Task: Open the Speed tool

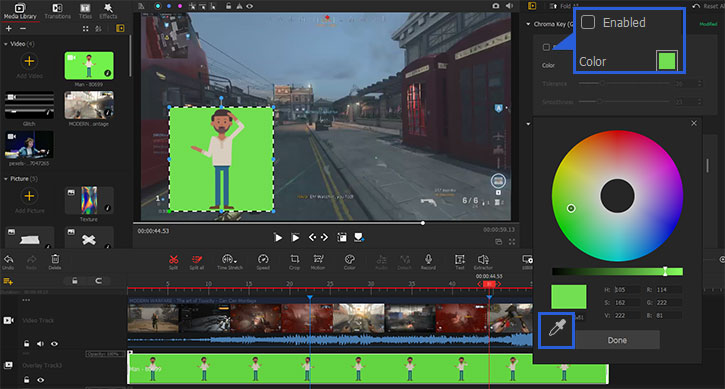Action: pos(263,262)
